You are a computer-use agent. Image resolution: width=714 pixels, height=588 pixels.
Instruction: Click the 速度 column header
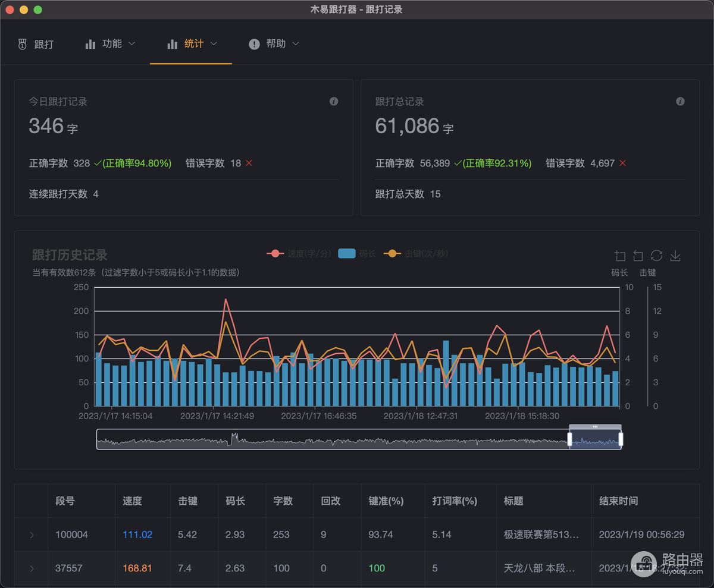(132, 501)
